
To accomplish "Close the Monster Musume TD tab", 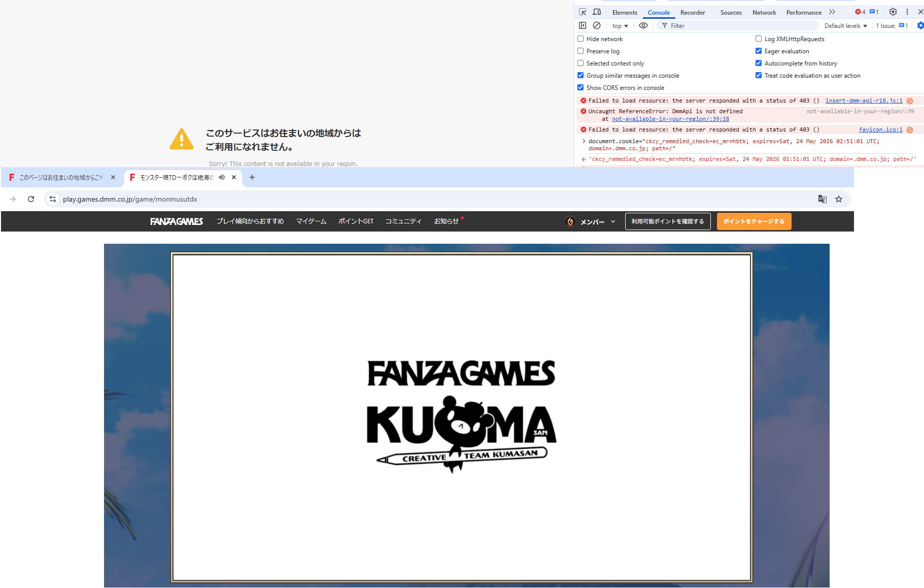I will (234, 177).
